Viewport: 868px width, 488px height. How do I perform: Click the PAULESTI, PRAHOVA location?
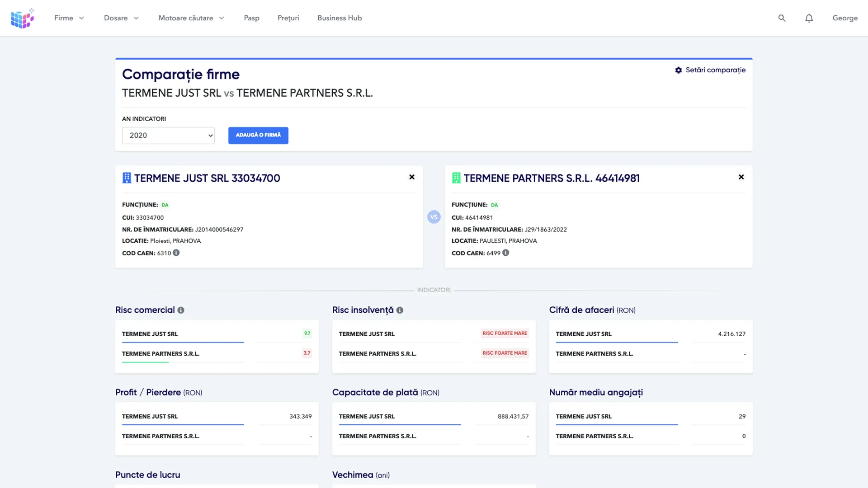(508, 241)
